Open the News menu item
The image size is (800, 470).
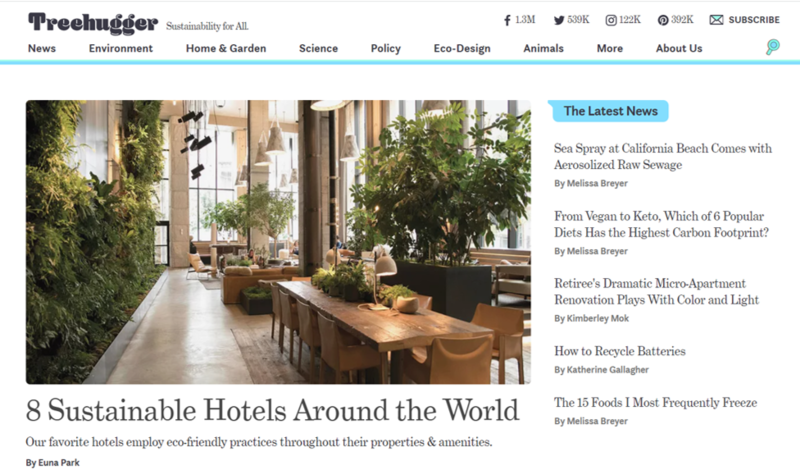[x=42, y=48]
